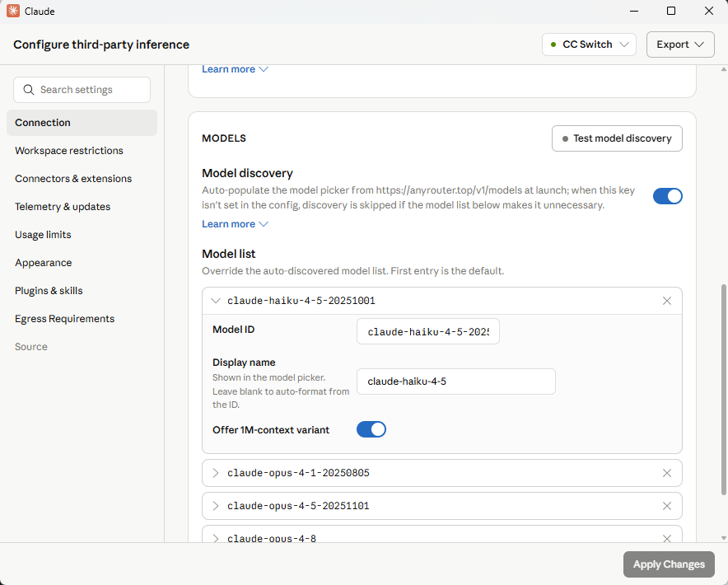The height and width of the screenshot is (585, 728).
Task: Click the content area vertical scrollbar thumb
Action: (x=723, y=390)
